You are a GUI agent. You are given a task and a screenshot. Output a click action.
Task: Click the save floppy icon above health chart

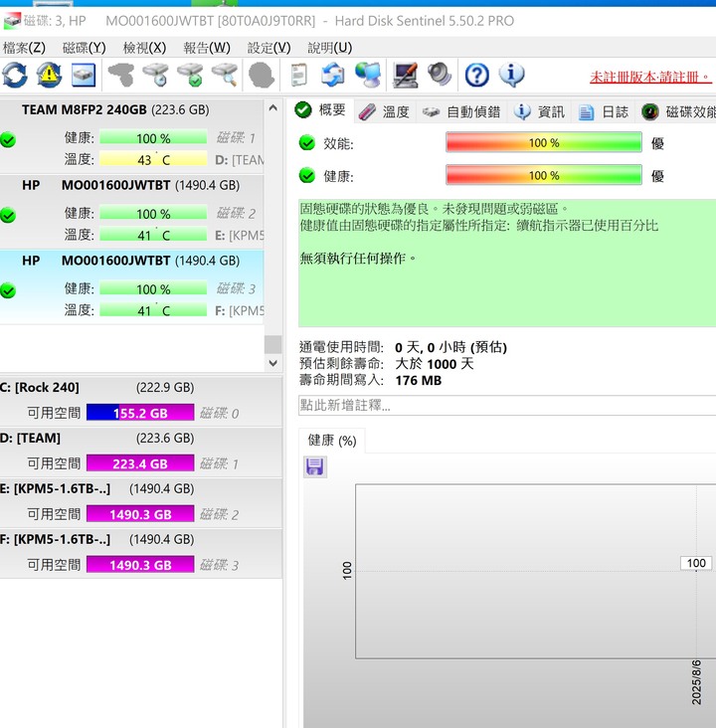point(315,466)
